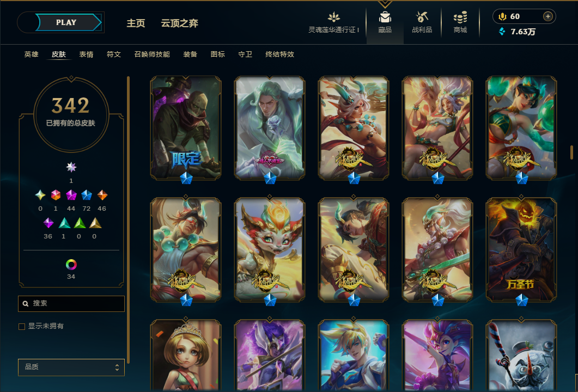This screenshot has height=392, width=578.
Task: Click the rainbow chroma ring icon
Action: 71,265
